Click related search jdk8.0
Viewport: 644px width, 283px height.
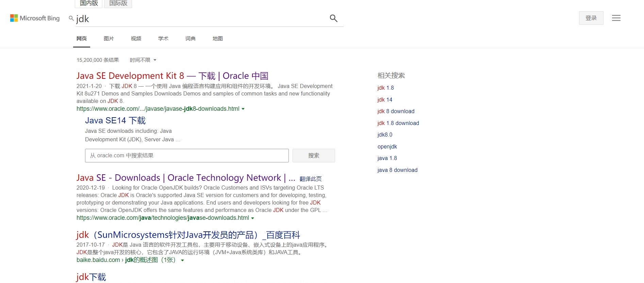click(385, 135)
